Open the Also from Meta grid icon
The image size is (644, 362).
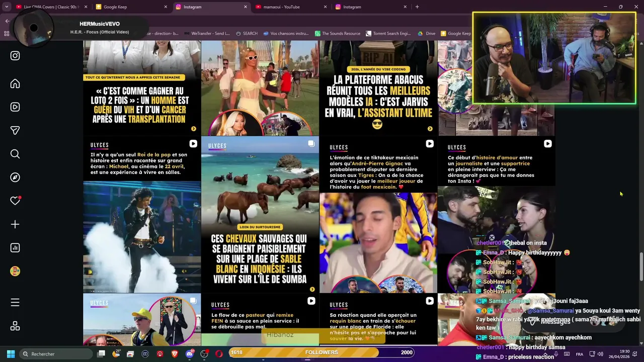[x=15, y=326]
